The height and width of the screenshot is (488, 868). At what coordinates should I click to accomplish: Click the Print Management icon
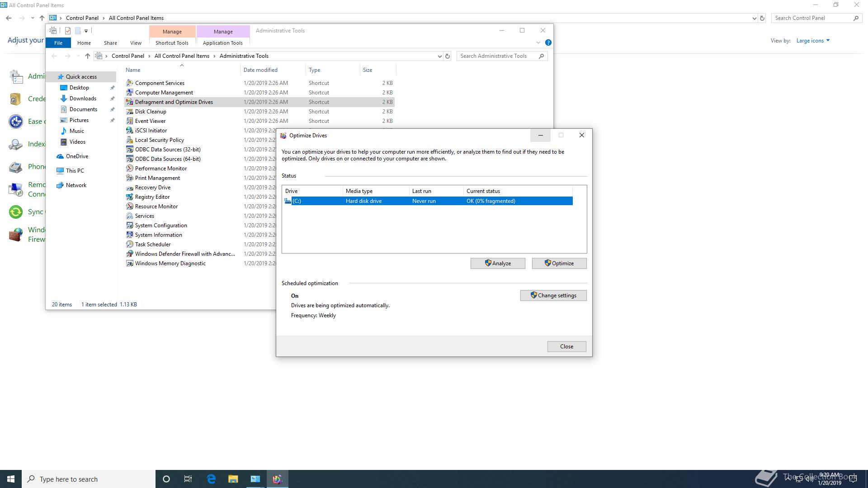pyautogui.click(x=130, y=178)
